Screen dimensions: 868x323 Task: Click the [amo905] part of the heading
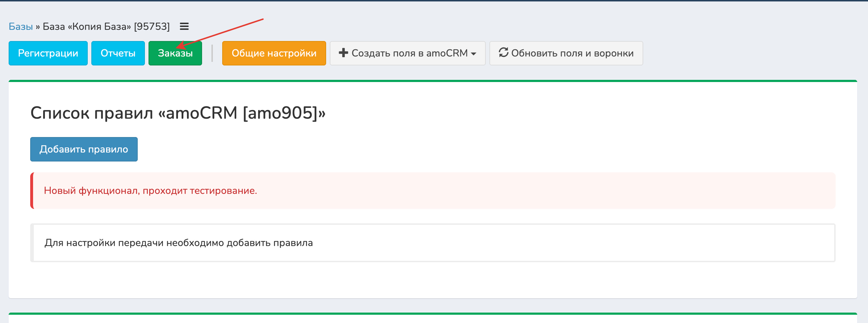[x=280, y=113]
